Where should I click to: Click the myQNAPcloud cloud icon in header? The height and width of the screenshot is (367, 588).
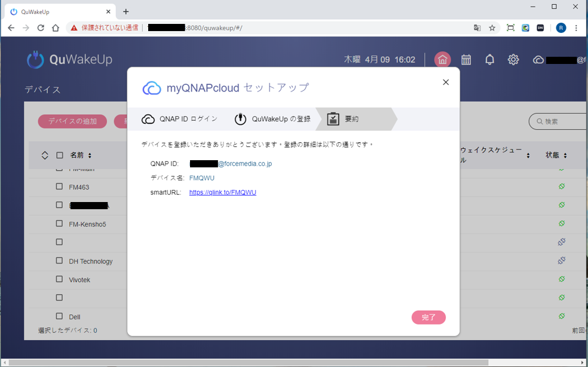[538, 60]
